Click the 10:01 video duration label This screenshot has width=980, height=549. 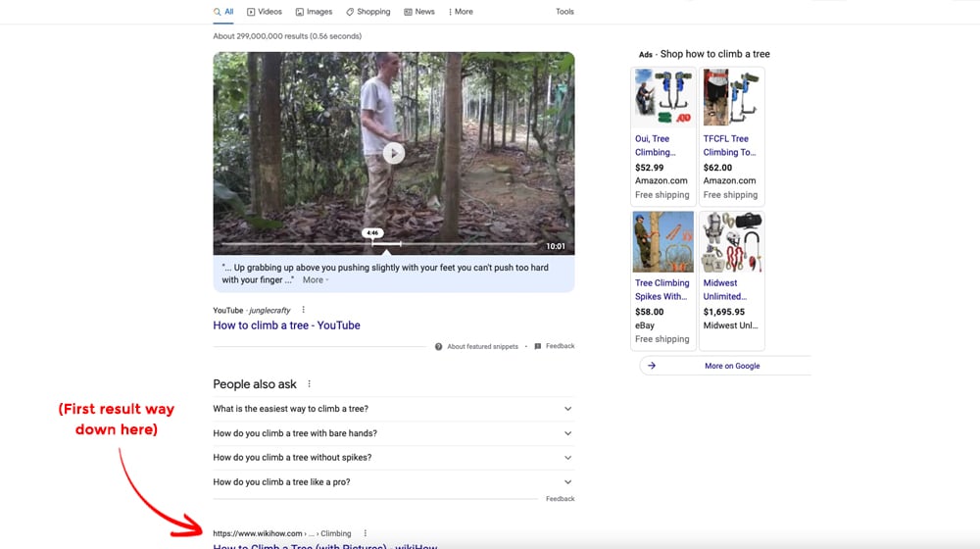pyautogui.click(x=555, y=246)
